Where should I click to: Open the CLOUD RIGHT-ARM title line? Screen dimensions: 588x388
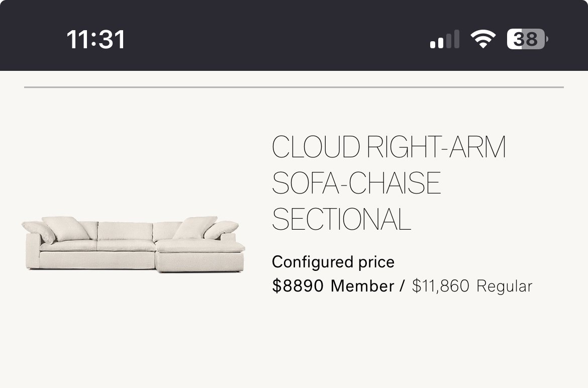tap(389, 147)
